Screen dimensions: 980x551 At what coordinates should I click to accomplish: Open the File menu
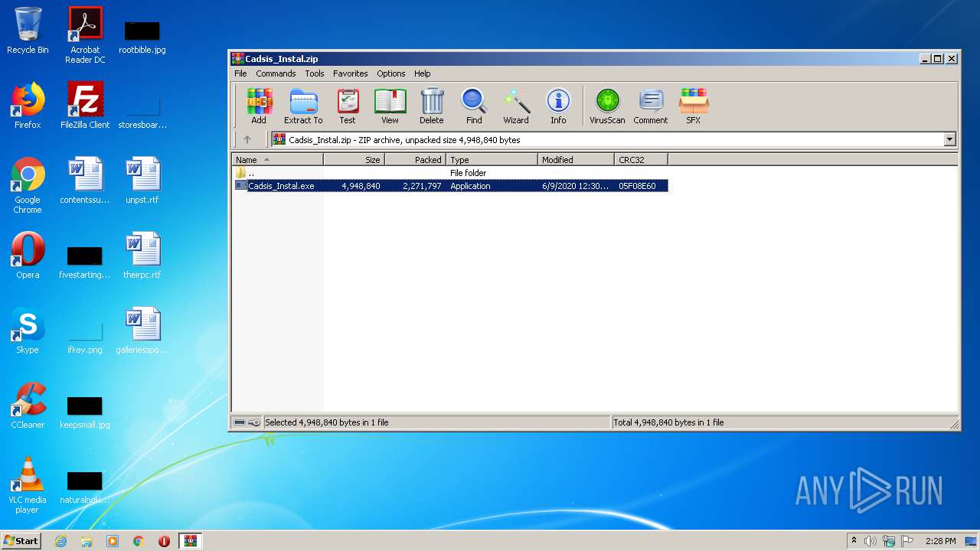point(240,73)
